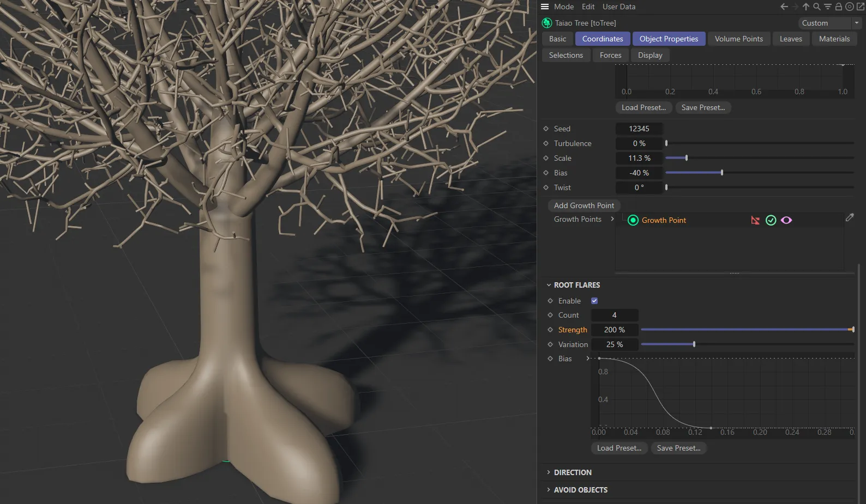Click the Bias -40 % slider handle
866x504 pixels.
pos(722,173)
